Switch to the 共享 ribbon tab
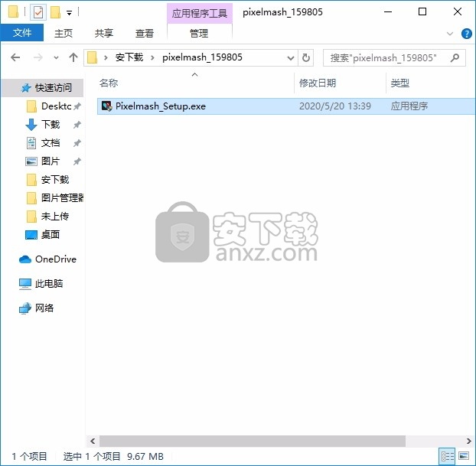The image size is (476, 466). 104,33
